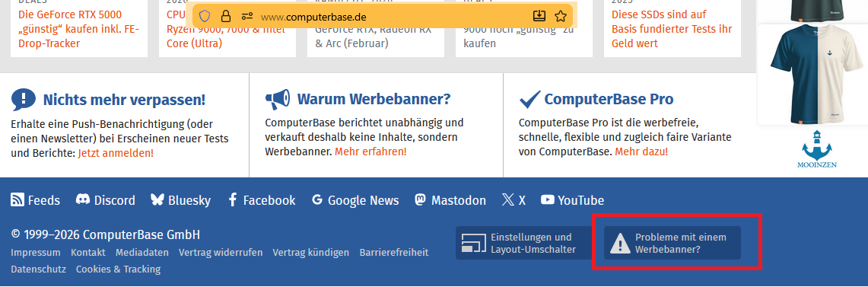Open the Mastodon footer link
The width and height of the screenshot is (868, 287).
[450, 200]
